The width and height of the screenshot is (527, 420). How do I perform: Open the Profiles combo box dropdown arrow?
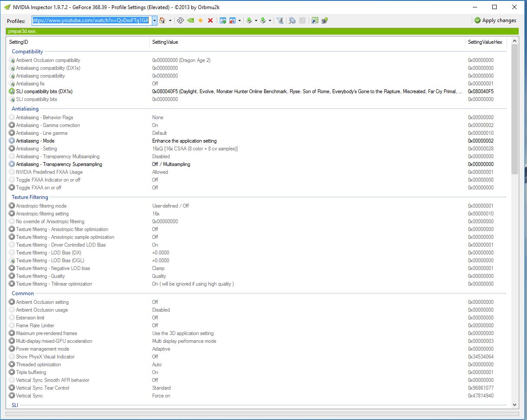point(154,20)
